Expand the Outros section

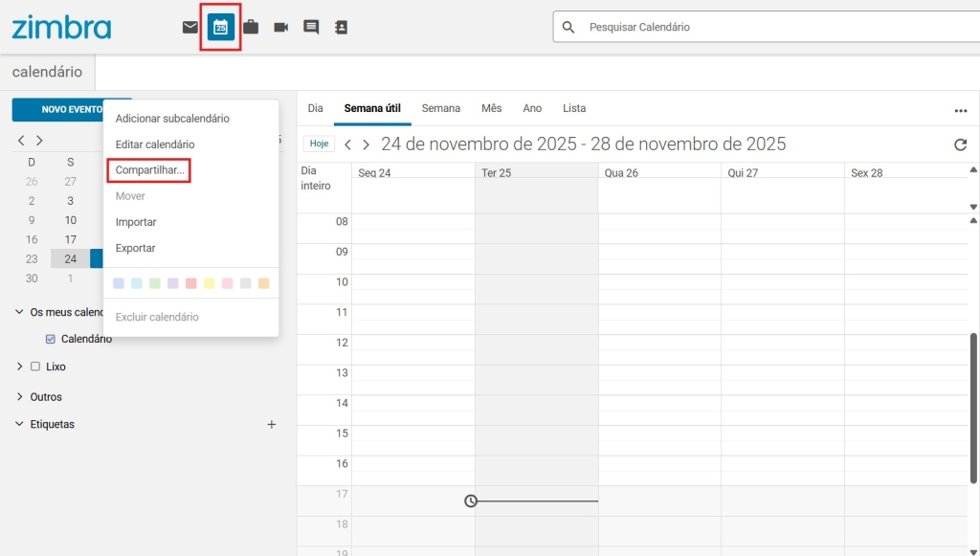pos(20,397)
